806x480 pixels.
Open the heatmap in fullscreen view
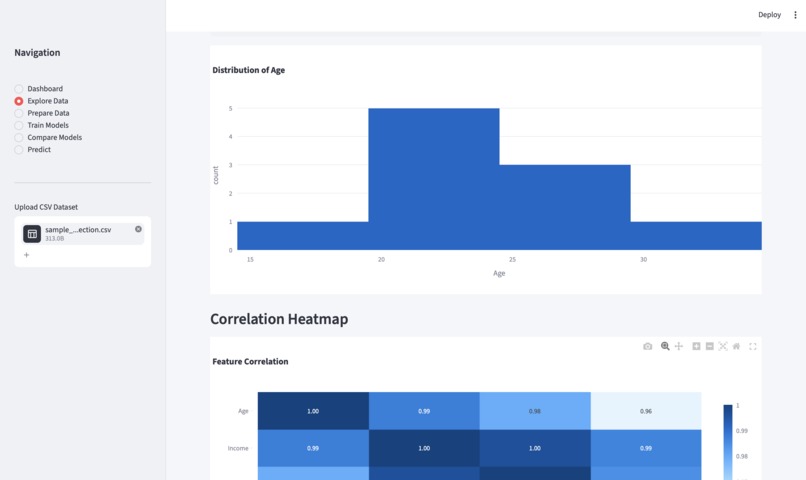coord(753,346)
